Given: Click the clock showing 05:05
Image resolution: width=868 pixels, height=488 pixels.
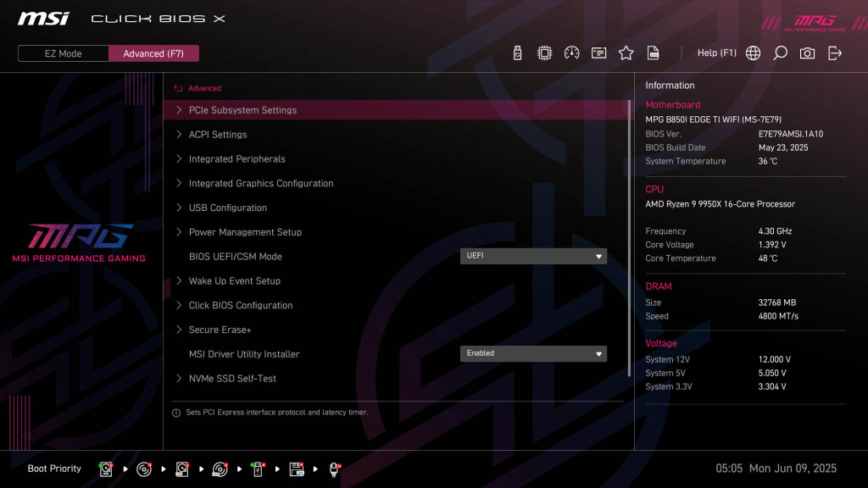Looking at the screenshot, I should coord(728,469).
